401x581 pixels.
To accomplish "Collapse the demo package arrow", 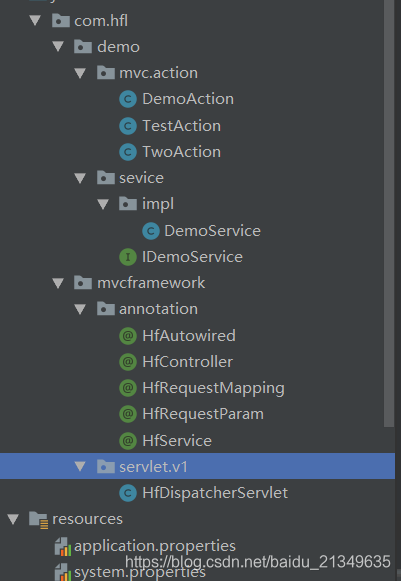I will click(x=58, y=47).
